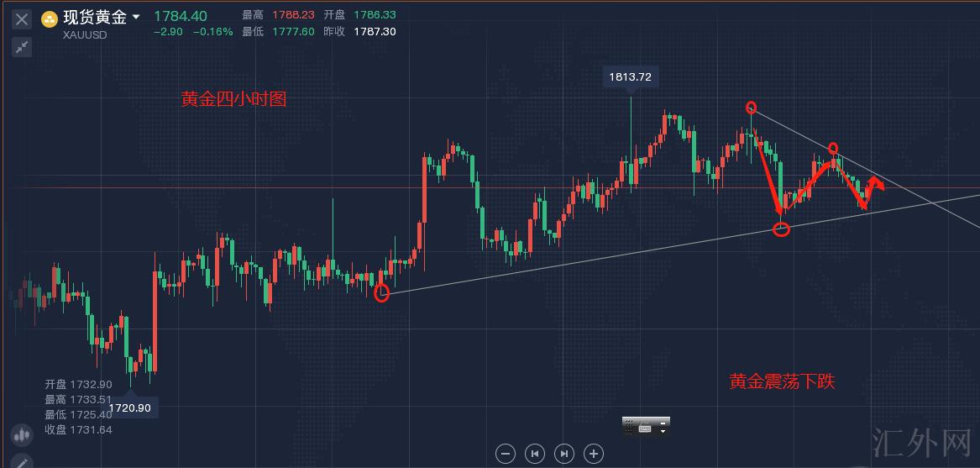Minimize the floating input method toolbar
Screen dimensions: 980x468
tap(663, 422)
